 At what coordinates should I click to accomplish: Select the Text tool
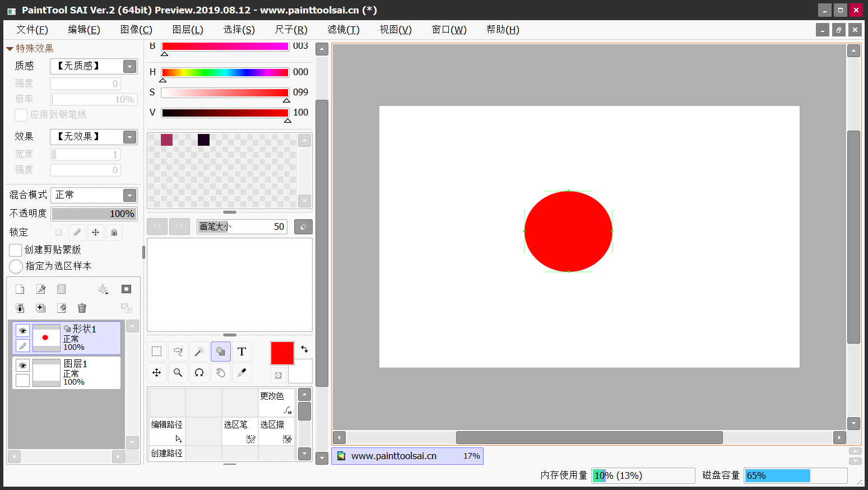(x=242, y=352)
